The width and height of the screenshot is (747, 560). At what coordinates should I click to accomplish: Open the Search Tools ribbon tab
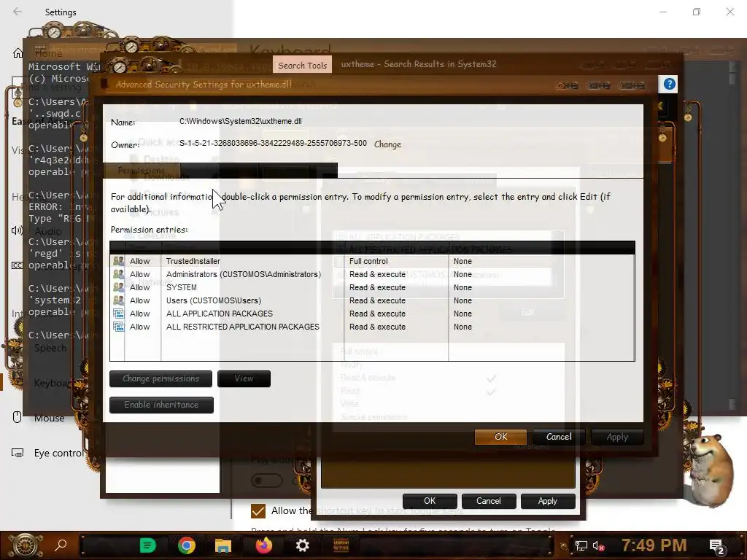tap(303, 65)
